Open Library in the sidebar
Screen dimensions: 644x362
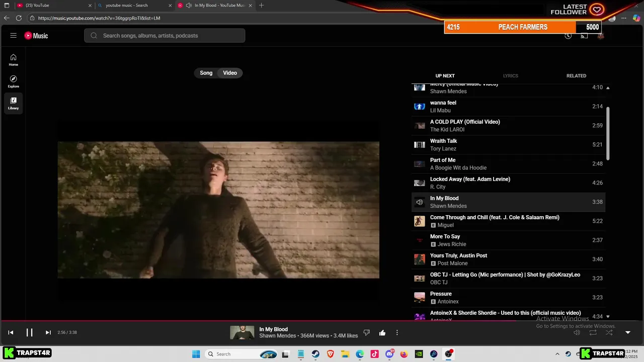pyautogui.click(x=14, y=103)
